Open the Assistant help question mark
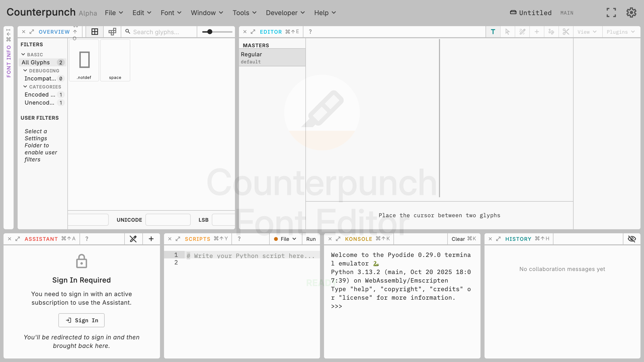Image resolution: width=644 pixels, height=362 pixels. (87, 239)
